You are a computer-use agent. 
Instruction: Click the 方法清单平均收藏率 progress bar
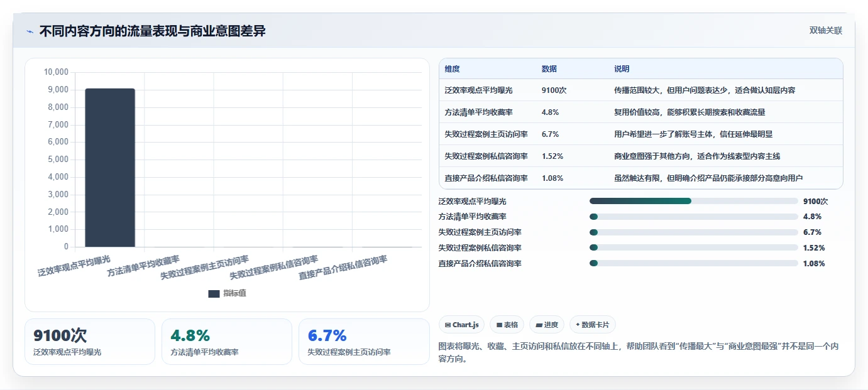coord(694,217)
